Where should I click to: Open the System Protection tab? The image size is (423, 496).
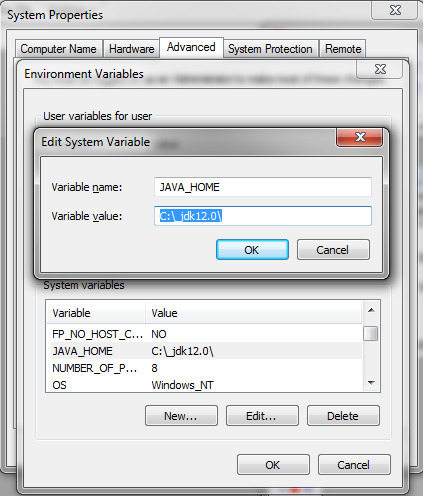point(270,49)
